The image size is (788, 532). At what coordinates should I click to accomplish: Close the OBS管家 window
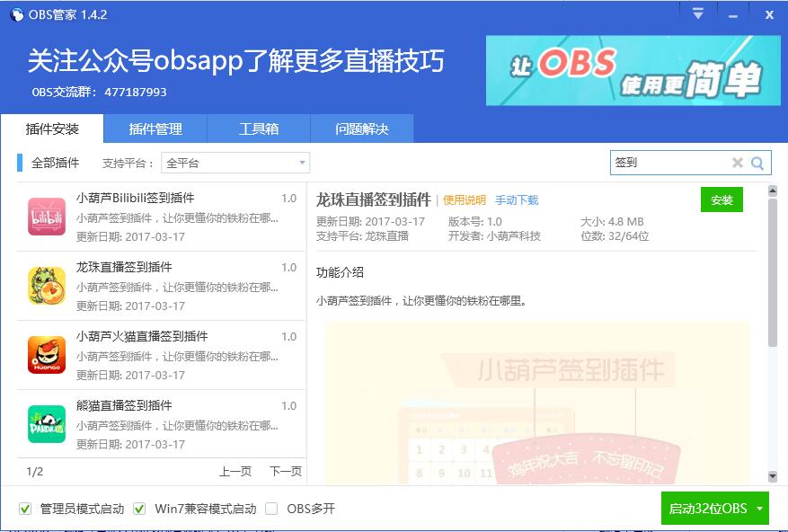pyautogui.click(x=769, y=14)
